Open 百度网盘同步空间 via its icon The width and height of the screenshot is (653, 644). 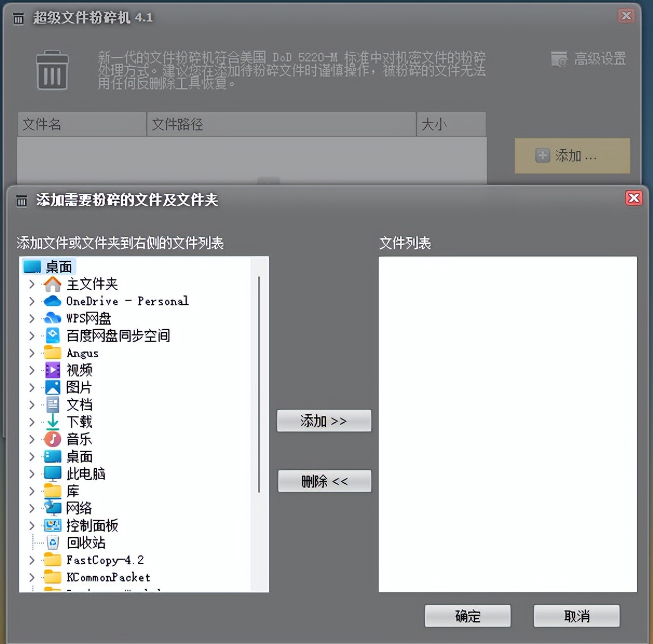[x=52, y=335]
